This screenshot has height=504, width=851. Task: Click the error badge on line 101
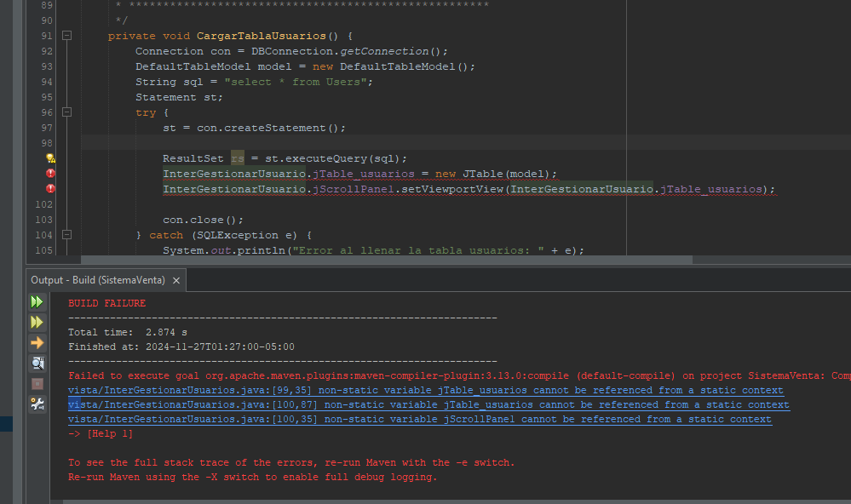(50, 188)
